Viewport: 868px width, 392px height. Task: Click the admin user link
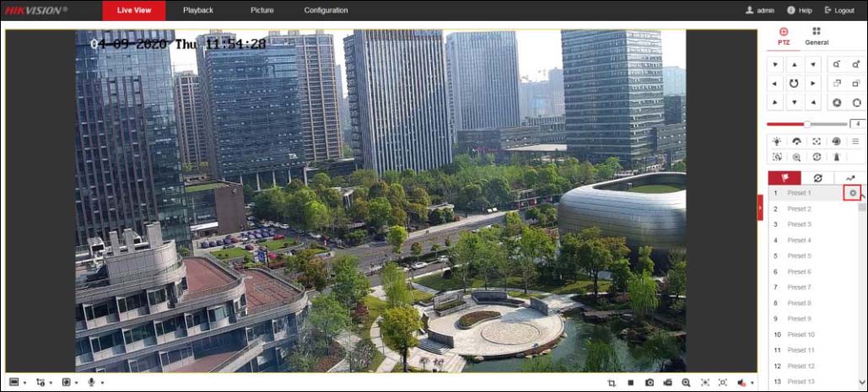coord(760,10)
